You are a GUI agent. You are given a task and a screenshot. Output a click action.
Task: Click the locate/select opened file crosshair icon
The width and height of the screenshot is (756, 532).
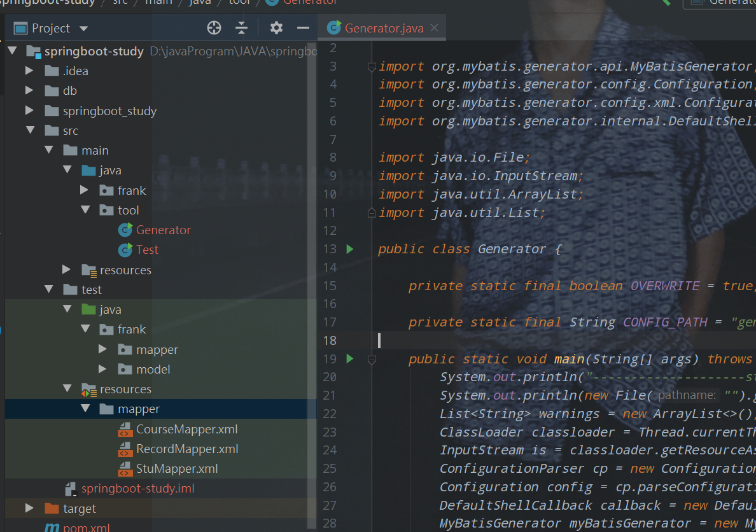pyautogui.click(x=214, y=28)
